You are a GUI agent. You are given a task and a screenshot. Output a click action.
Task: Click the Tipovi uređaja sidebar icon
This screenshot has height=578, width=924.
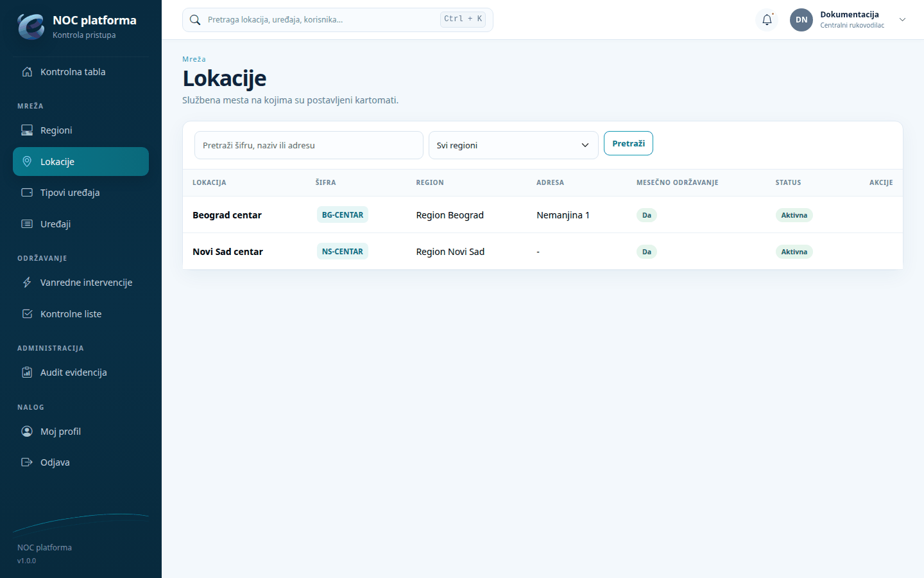[27, 193]
